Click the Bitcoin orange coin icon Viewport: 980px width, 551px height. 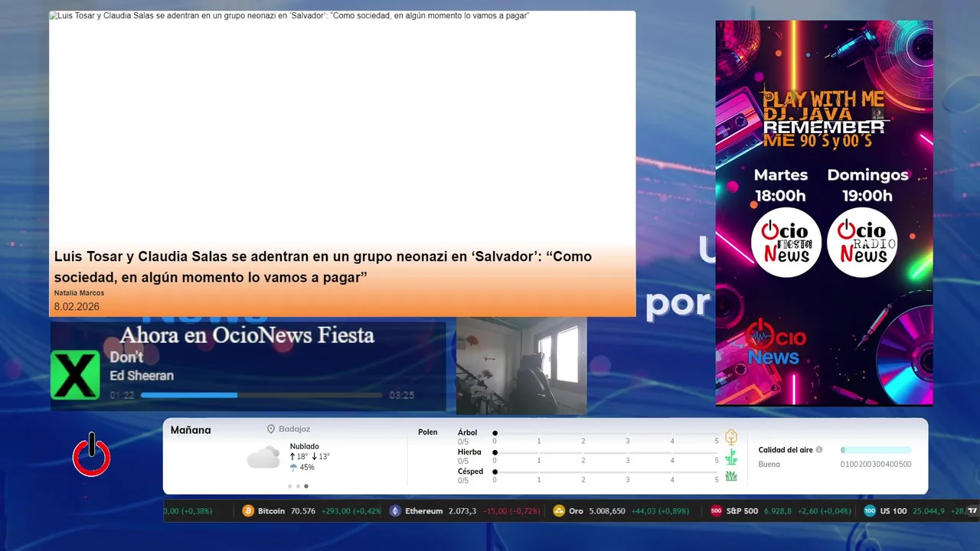pyautogui.click(x=248, y=511)
